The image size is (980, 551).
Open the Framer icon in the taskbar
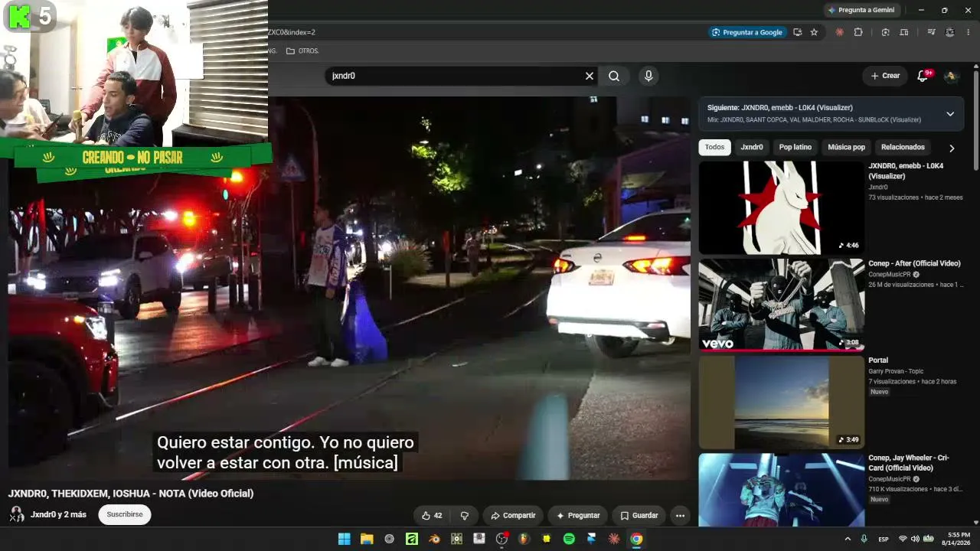pos(591,539)
